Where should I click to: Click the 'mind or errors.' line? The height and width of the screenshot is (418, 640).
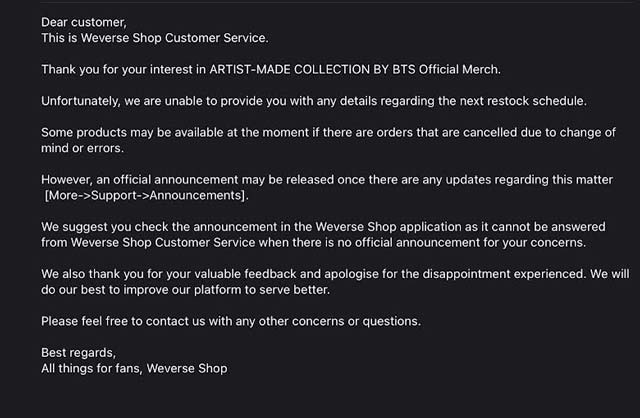(x=82, y=148)
